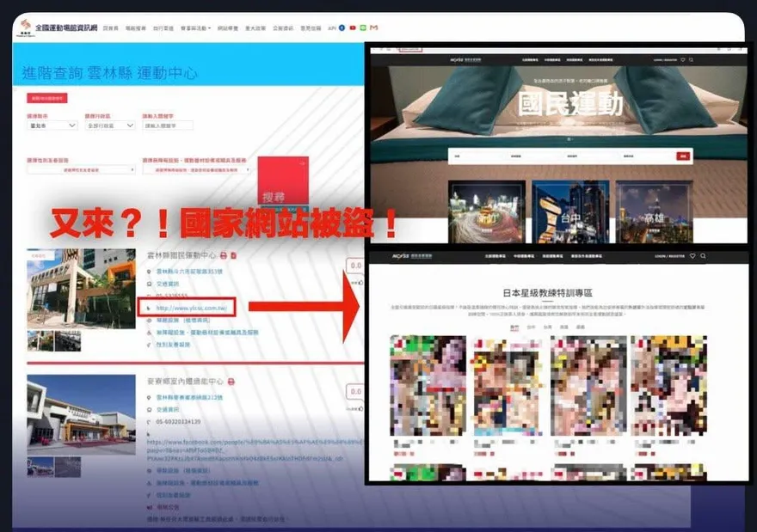
Task: Click thumbs-up icon under 麥寮鄉室內體適能中心 rating
Action: pos(360,408)
